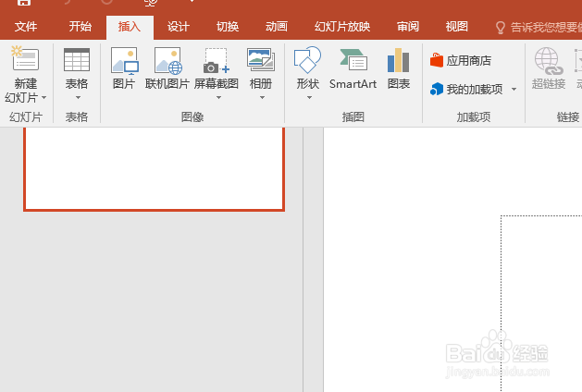582x392 pixels.
Task: Insert a Picture (图片) icon
Action: point(124,60)
